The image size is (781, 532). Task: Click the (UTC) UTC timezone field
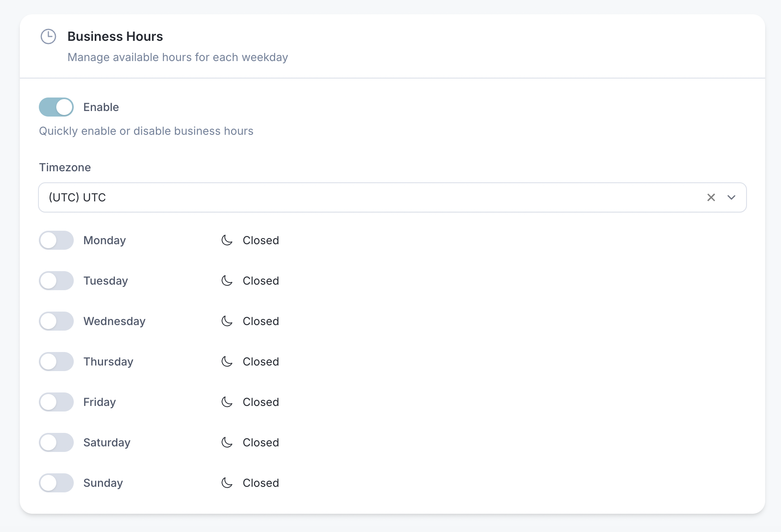click(x=357, y=197)
